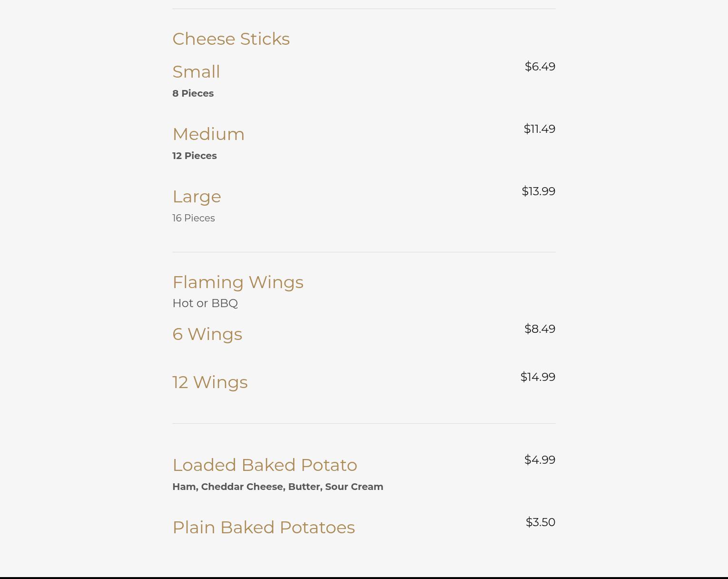Click the $11.49 price
The height and width of the screenshot is (579, 728).
539,129
